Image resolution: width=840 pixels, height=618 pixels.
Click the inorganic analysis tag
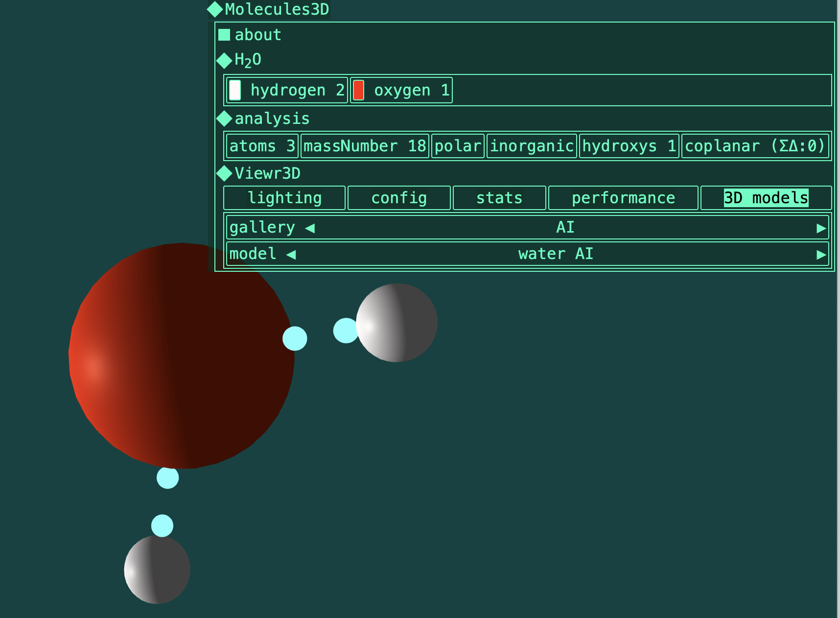532,146
